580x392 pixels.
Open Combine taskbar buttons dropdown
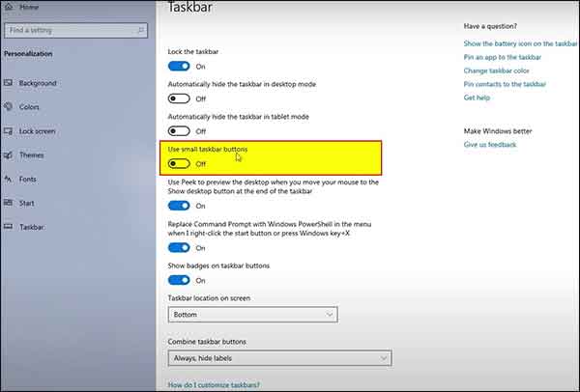coord(279,358)
